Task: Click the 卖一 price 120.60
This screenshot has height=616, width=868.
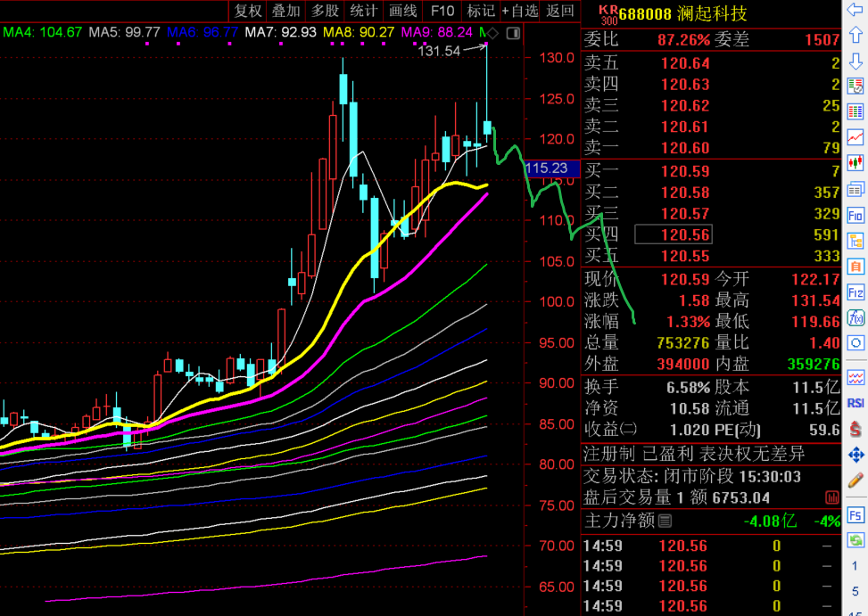Action: [685, 148]
